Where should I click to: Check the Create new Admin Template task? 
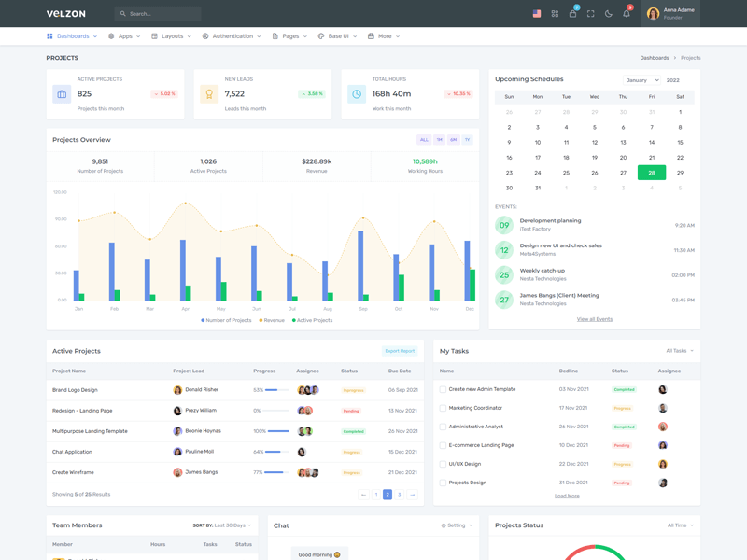[x=443, y=389]
